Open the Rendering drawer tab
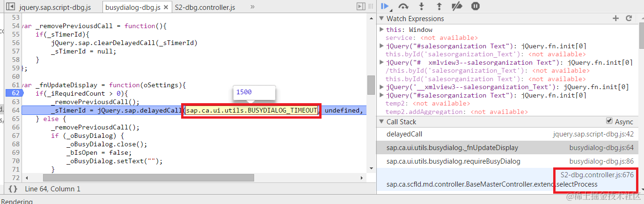644x204 pixels. point(17,201)
